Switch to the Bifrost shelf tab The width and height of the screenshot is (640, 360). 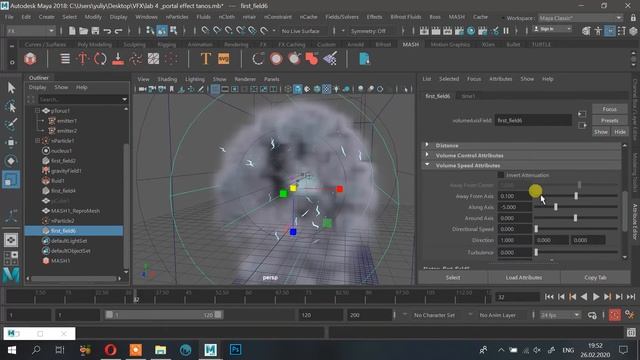[x=383, y=44]
